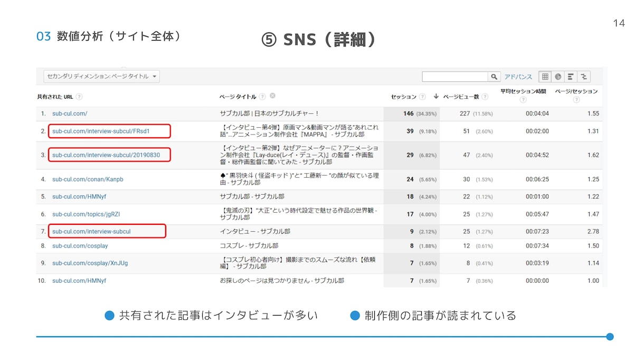Open sub-cul.com/HMNyf link in row 5
The image size is (644, 362).
coord(79,197)
